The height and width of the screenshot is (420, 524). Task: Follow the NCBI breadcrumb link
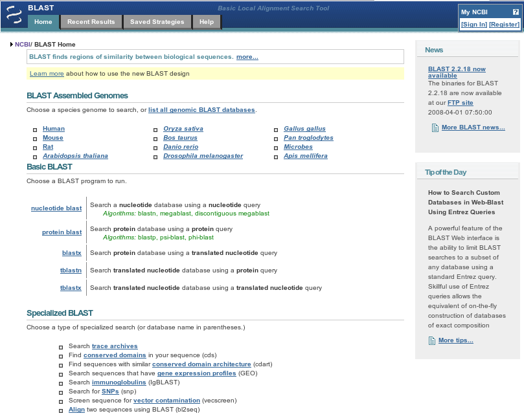point(23,45)
